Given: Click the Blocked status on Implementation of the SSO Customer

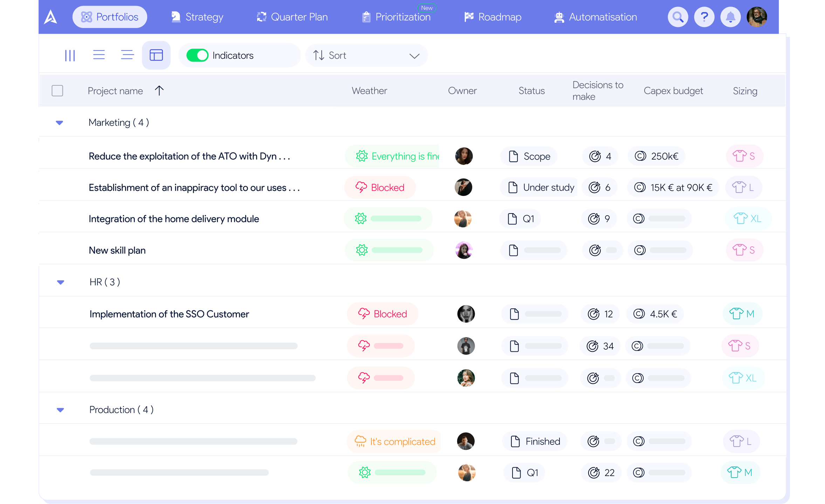Looking at the screenshot, I should [x=382, y=314].
